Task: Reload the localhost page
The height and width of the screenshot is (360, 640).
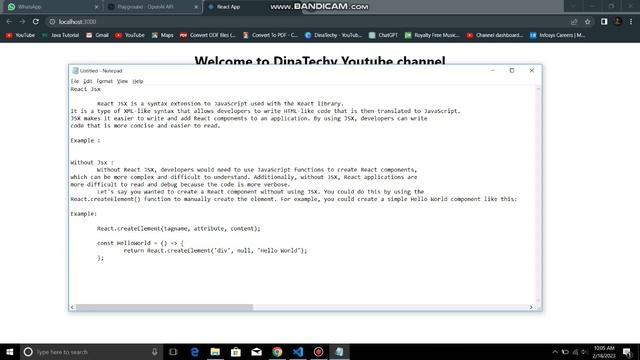Action: coord(36,22)
